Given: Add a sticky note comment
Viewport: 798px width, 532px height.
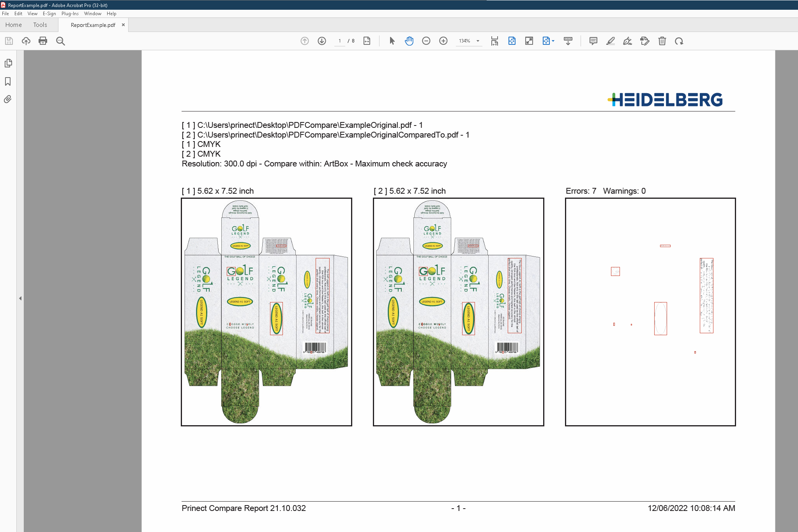Looking at the screenshot, I should click(x=593, y=41).
